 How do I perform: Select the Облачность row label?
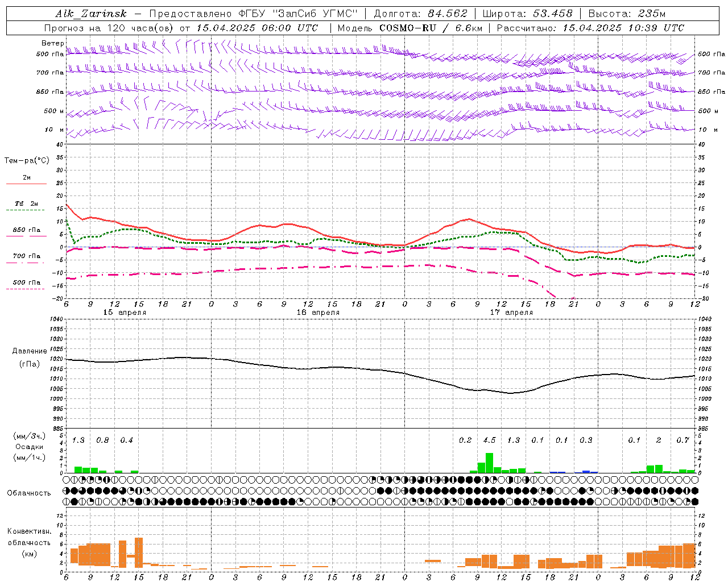29,493
